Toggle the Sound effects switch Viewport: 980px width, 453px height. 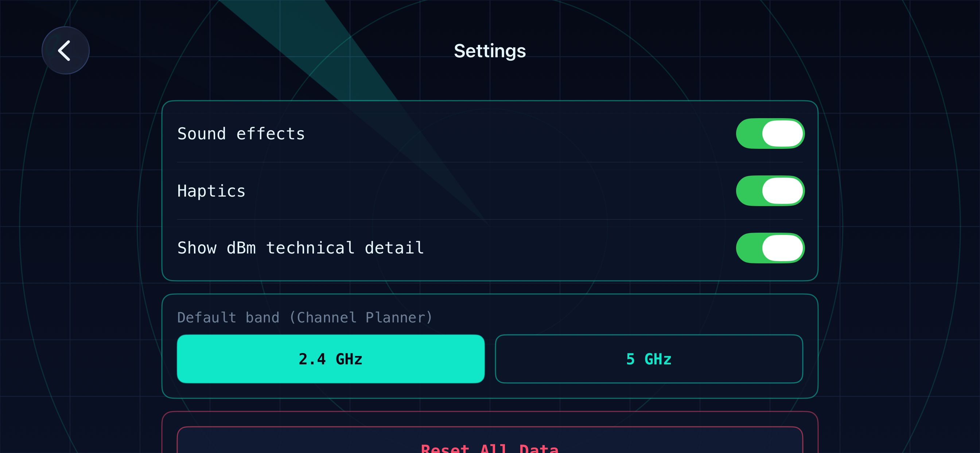pos(770,133)
